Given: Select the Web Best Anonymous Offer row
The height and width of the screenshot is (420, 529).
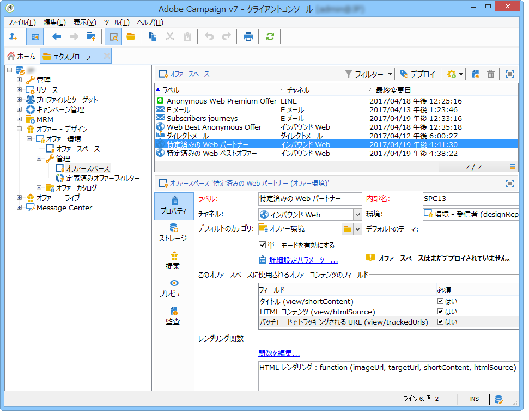Looking at the screenshot, I should [x=336, y=127].
